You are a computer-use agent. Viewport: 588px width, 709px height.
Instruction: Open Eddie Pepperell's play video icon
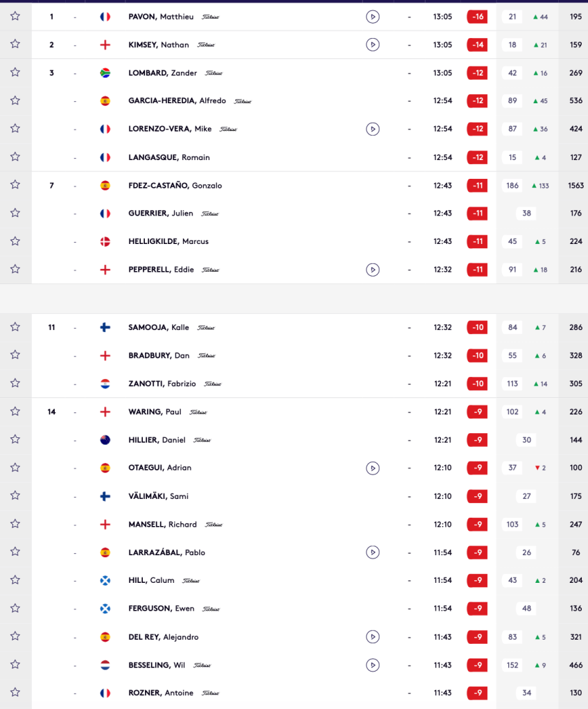pyautogui.click(x=372, y=270)
